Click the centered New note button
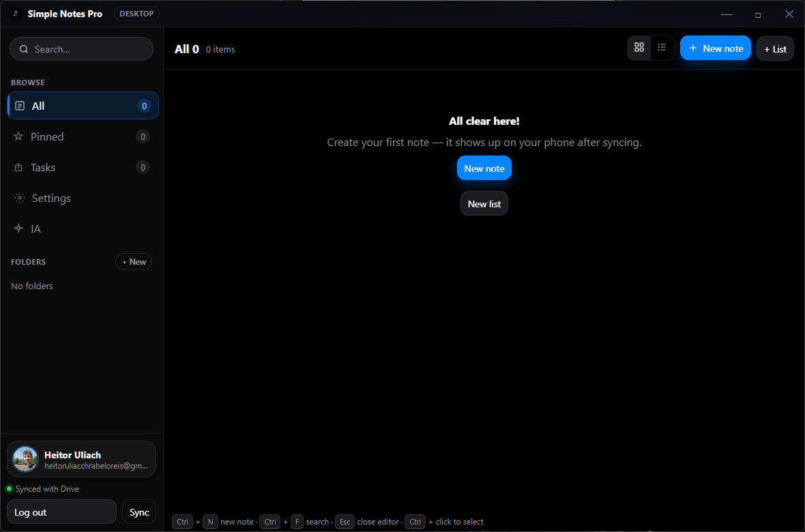The height and width of the screenshot is (532, 805). 484,168
